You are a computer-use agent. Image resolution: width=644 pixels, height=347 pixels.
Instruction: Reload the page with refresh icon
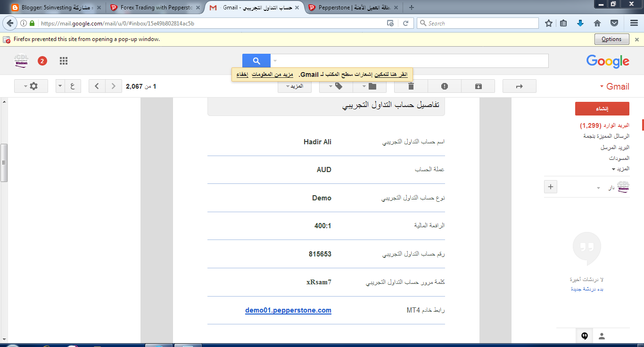405,23
